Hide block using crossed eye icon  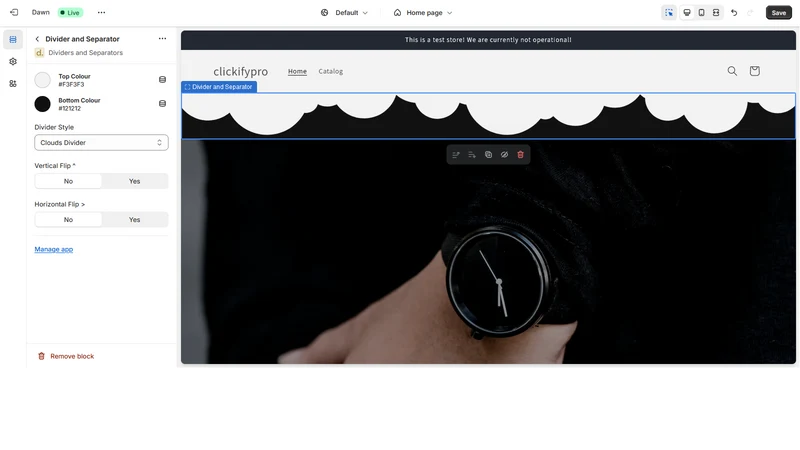pos(504,155)
